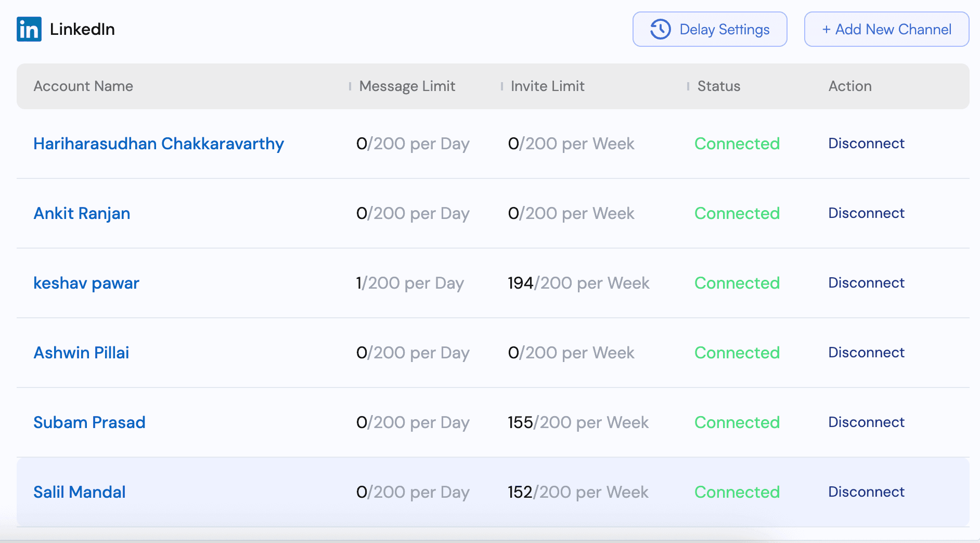Click the sort handle beside Message Limit
Image resolution: width=980 pixels, height=543 pixels.
349,86
